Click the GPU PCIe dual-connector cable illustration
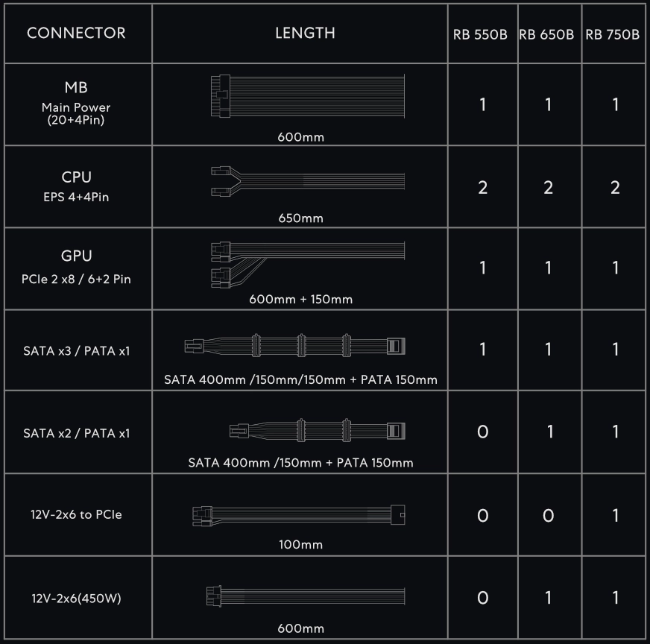 [x=306, y=263]
